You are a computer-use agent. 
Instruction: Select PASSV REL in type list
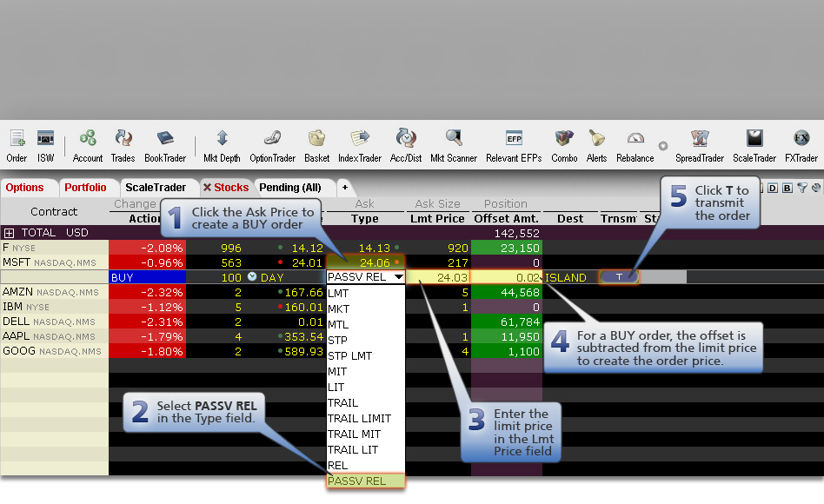(366, 481)
